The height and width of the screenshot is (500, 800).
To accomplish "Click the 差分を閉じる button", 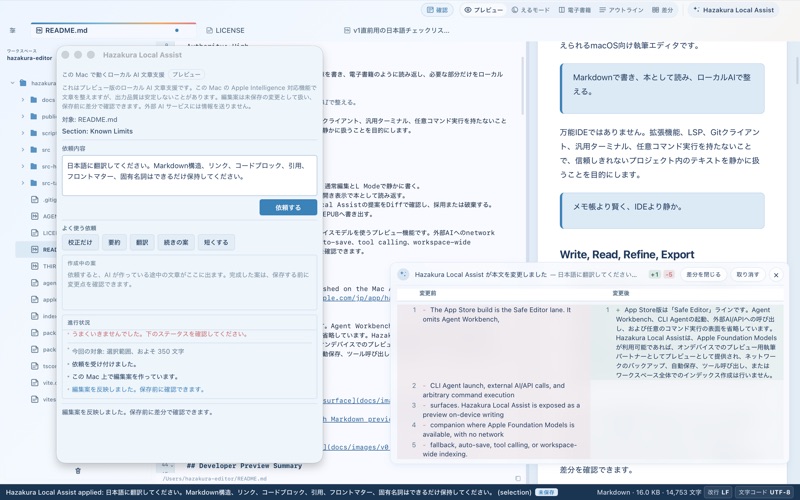I will pos(704,274).
